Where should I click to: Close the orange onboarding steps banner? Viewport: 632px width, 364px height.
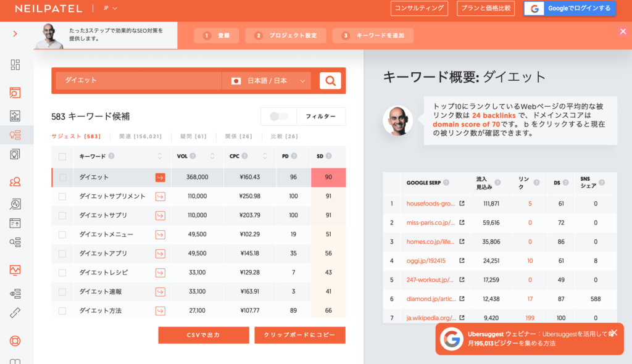623,31
